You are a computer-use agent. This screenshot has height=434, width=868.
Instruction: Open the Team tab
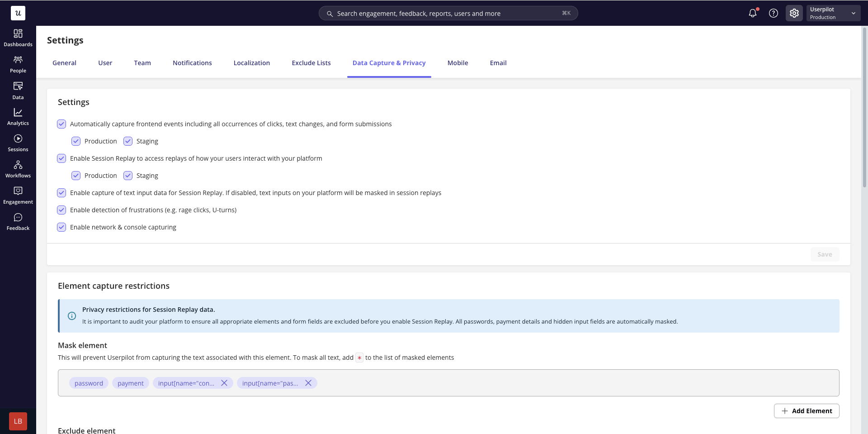(x=142, y=63)
